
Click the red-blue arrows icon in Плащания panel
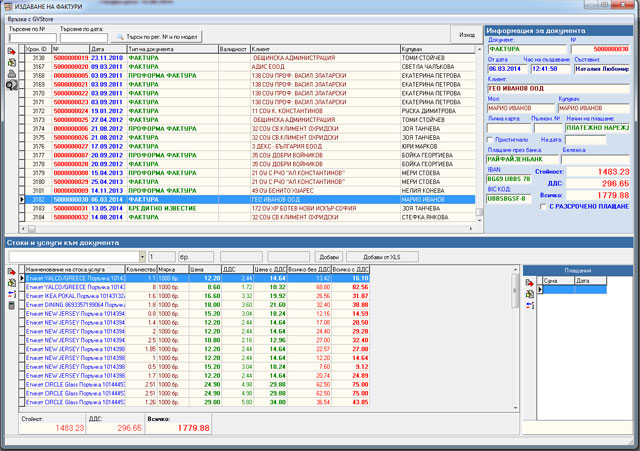[x=529, y=305]
